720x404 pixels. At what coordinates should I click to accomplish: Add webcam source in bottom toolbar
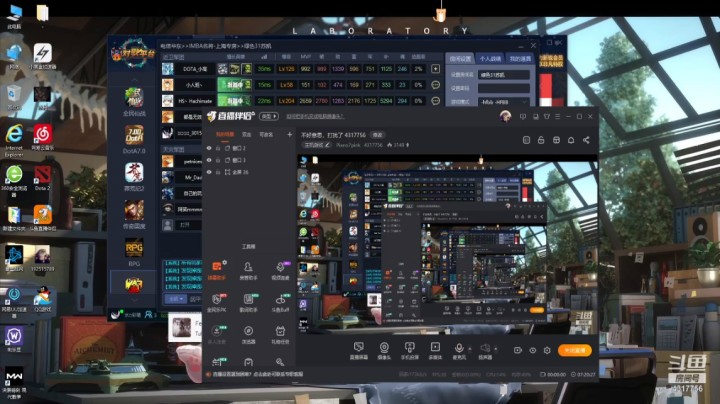(384, 350)
